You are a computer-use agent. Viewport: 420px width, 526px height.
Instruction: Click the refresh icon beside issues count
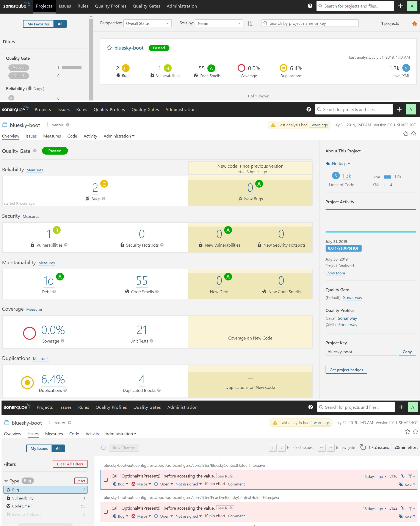363,447
